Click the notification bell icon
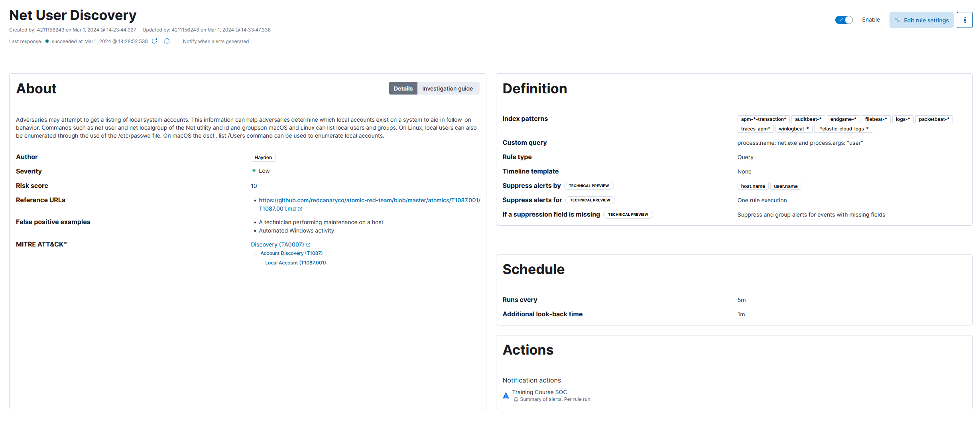980x424 pixels. 167,41
